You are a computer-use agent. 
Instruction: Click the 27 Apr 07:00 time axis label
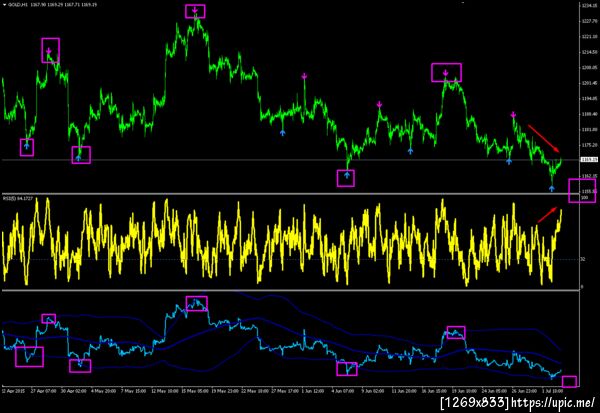pos(43,391)
